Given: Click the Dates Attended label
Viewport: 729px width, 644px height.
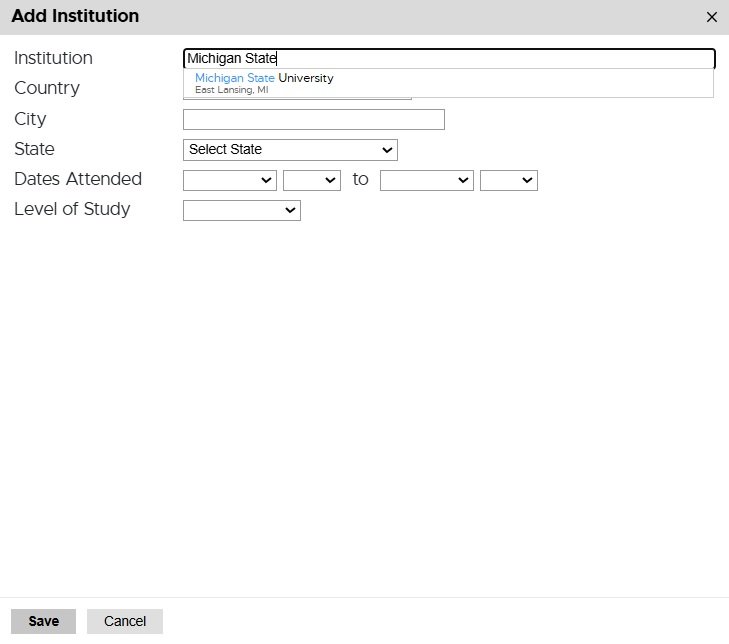Looking at the screenshot, I should click(78, 179).
